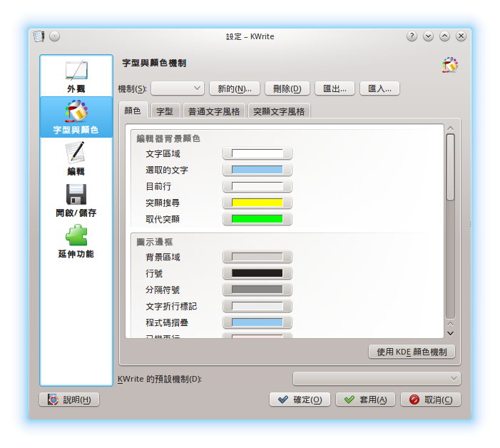Click the question mark help titlebar button
The width and height of the screenshot is (500, 448).
click(412, 36)
